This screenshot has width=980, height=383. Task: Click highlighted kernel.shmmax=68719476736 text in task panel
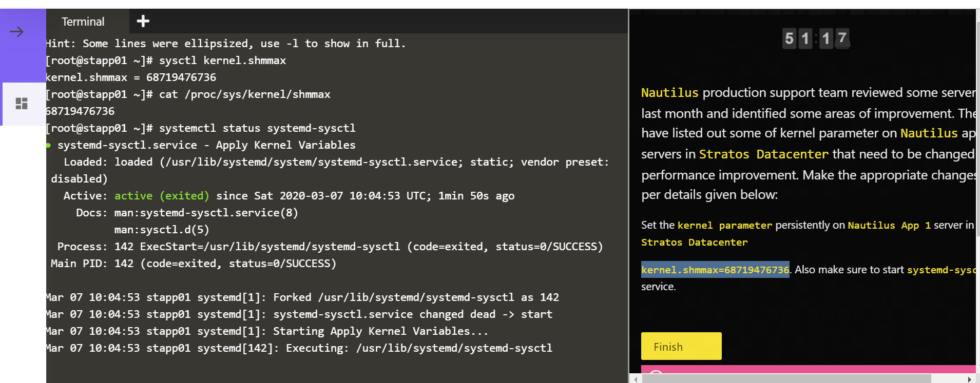pyautogui.click(x=715, y=270)
